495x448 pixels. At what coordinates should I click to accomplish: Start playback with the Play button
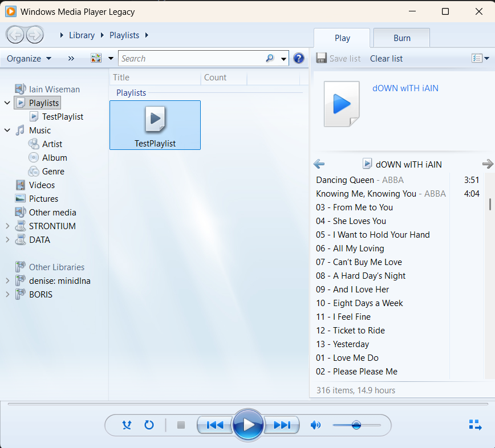click(248, 425)
